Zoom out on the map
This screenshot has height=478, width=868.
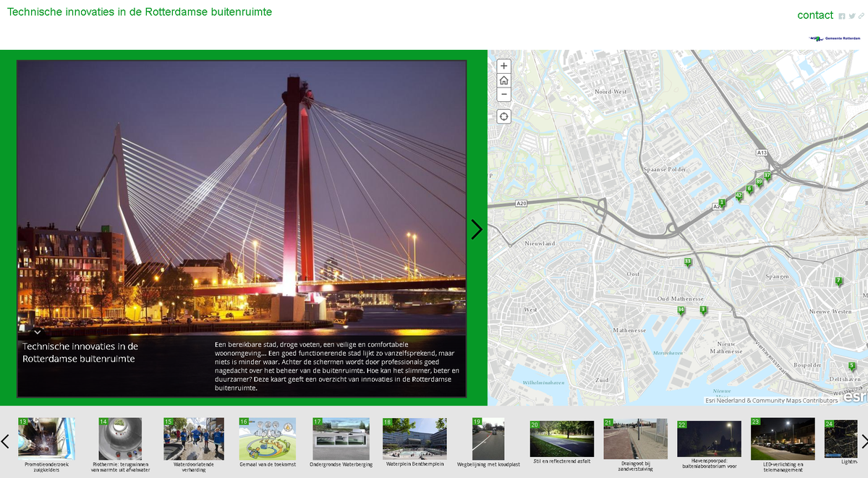click(x=503, y=94)
